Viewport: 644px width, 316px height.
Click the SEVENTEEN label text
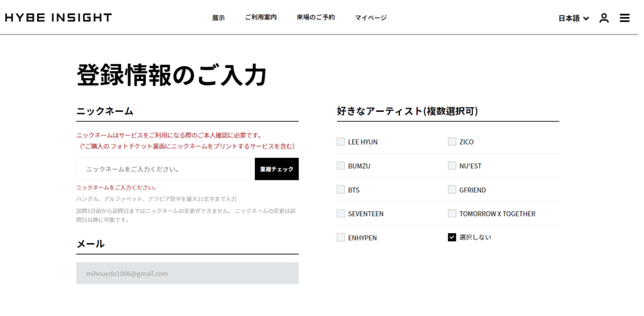(x=365, y=214)
